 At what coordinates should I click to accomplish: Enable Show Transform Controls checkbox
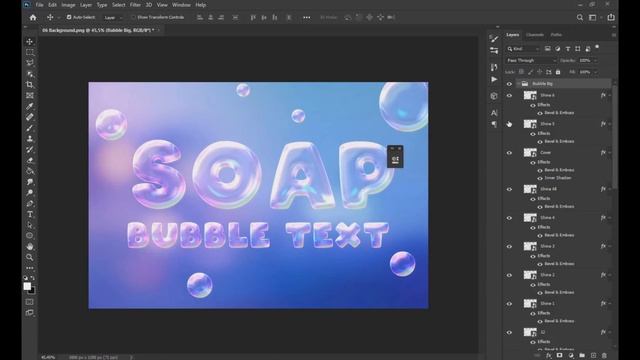click(x=133, y=17)
